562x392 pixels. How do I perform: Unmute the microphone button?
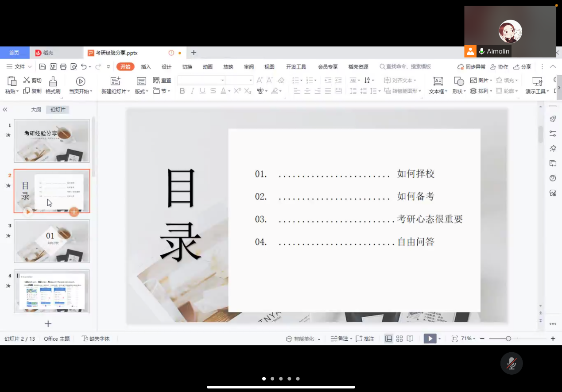(512, 363)
